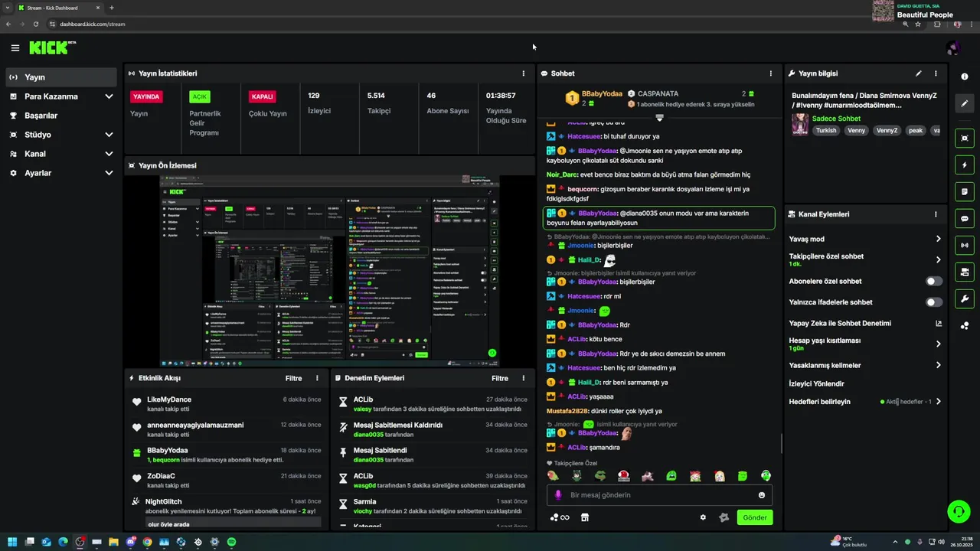Click the info icon in right sidebar
Viewport: 980px width, 551px height.
[x=965, y=77]
